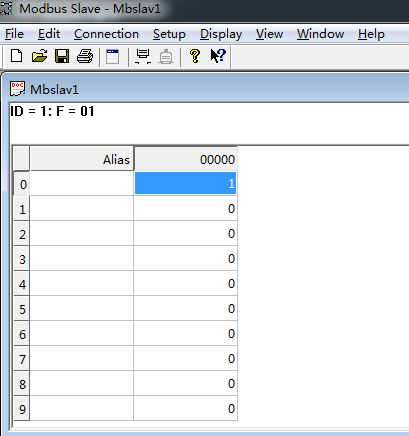Screen dimensions: 409x436
Task: Click the alias cell in row 2
Action: pyautogui.click(x=82, y=233)
